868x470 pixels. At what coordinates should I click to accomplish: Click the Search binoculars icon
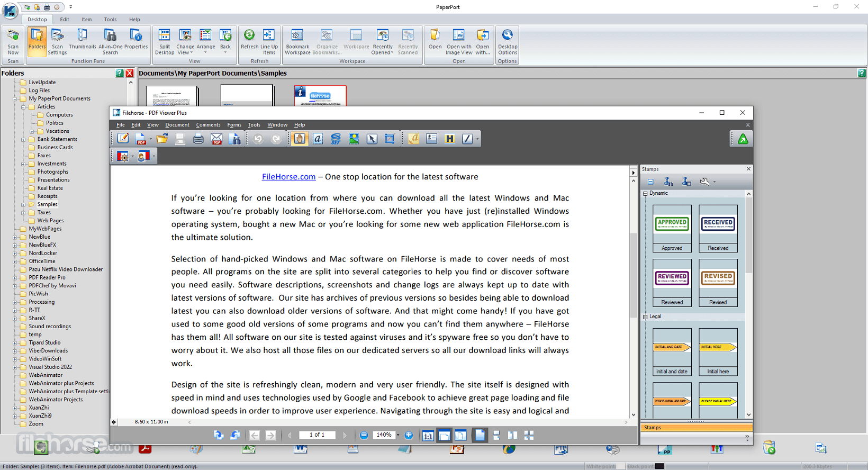pyautogui.click(x=235, y=139)
